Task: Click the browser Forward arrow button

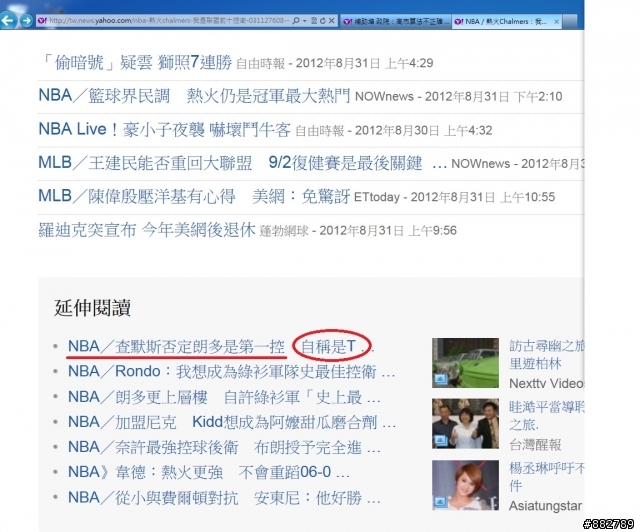Action: pos(27,20)
